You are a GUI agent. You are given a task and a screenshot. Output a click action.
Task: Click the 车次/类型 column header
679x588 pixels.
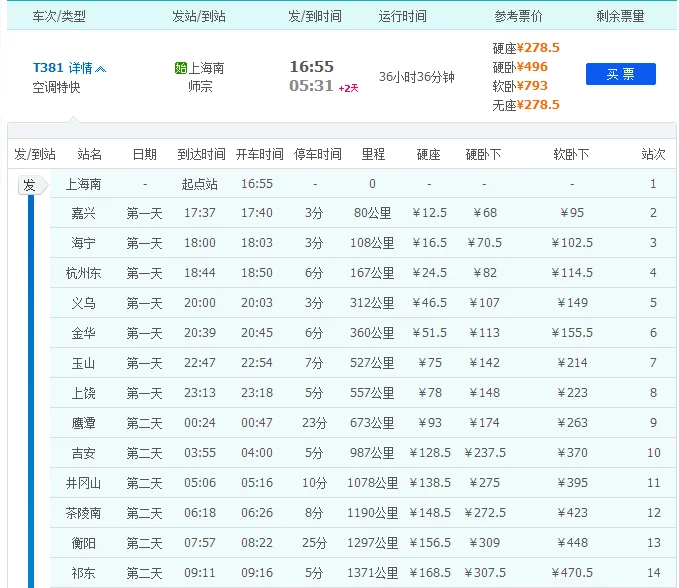click(x=60, y=16)
